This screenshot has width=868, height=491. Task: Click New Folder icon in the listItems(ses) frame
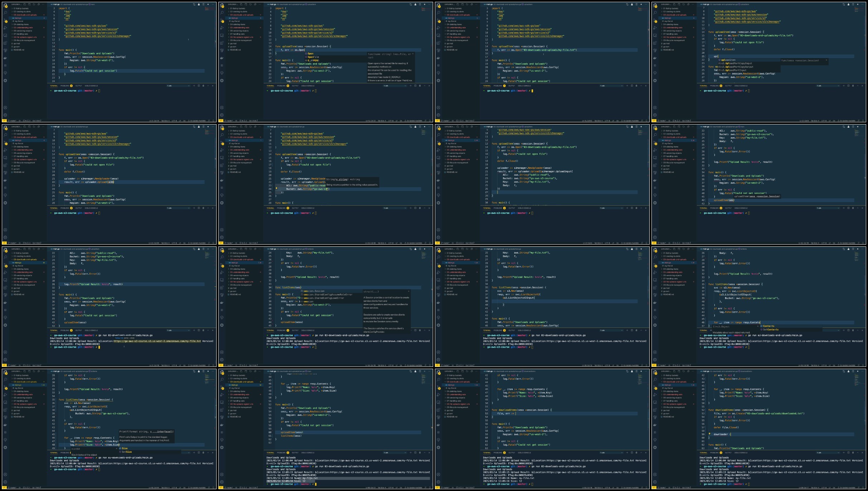(246, 249)
